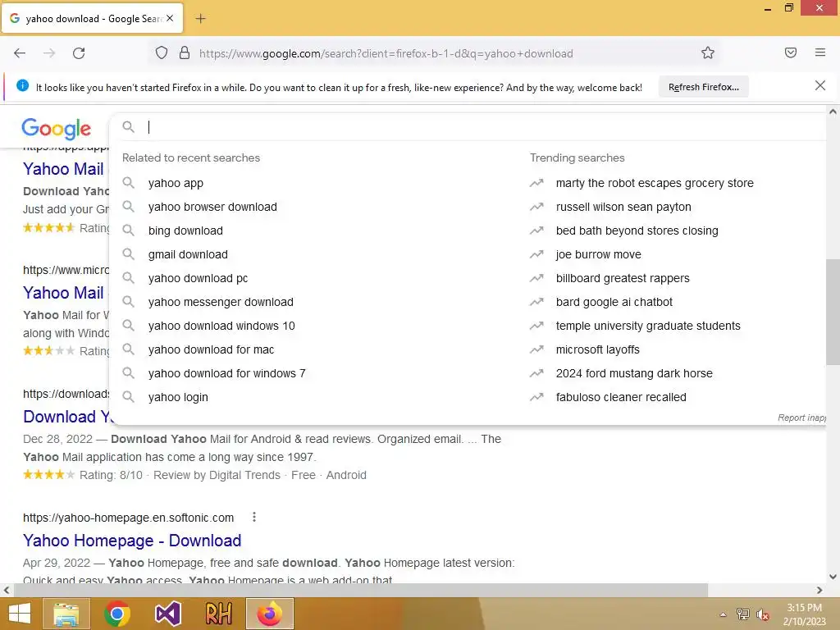Image resolution: width=840 pixels, height=630 pixels.
Task: Click the Refresh Firefox button
Action: click(703, 87)
